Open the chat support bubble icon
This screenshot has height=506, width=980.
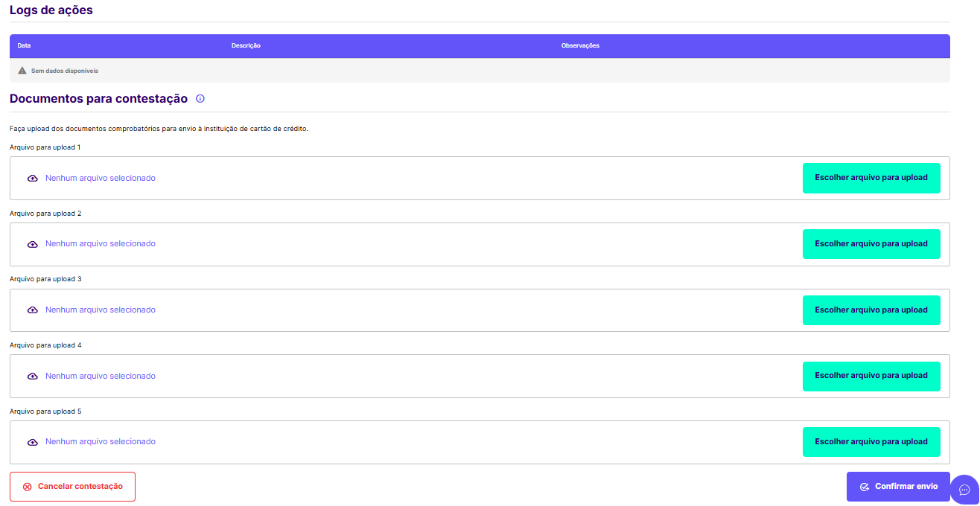(964, 490)
